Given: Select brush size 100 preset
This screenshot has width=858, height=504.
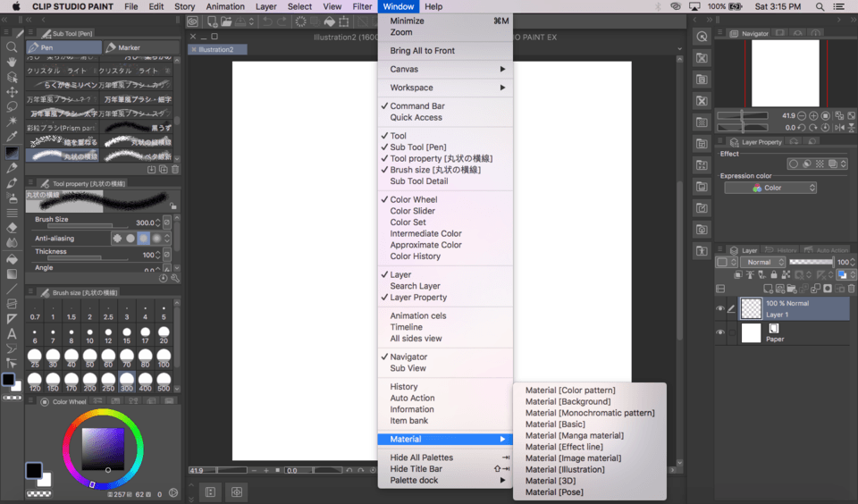Looking at the screenshot, I should click(x=164, y=358).
